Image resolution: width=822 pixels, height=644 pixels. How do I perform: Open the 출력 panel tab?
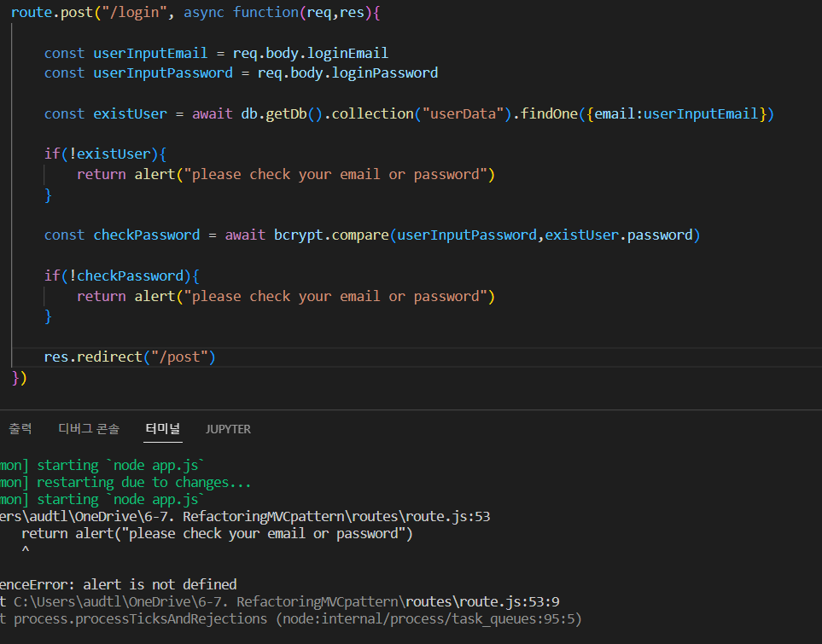20,429
